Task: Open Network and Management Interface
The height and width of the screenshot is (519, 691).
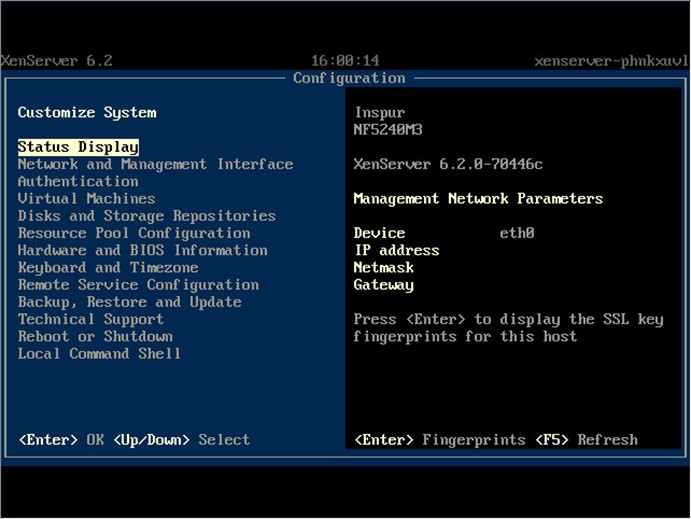Action: tap(155, 164)
